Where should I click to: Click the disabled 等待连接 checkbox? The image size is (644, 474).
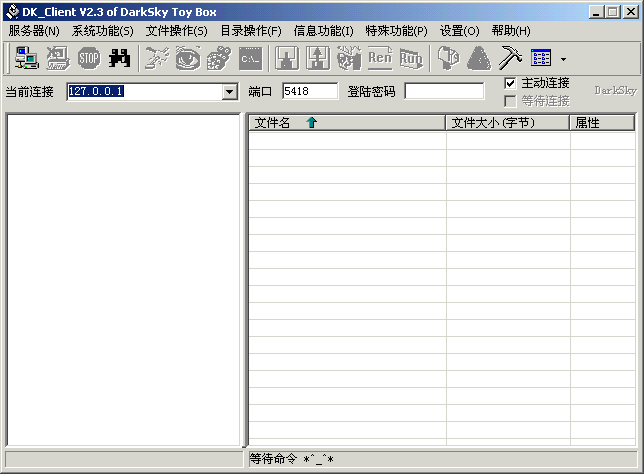511,101
